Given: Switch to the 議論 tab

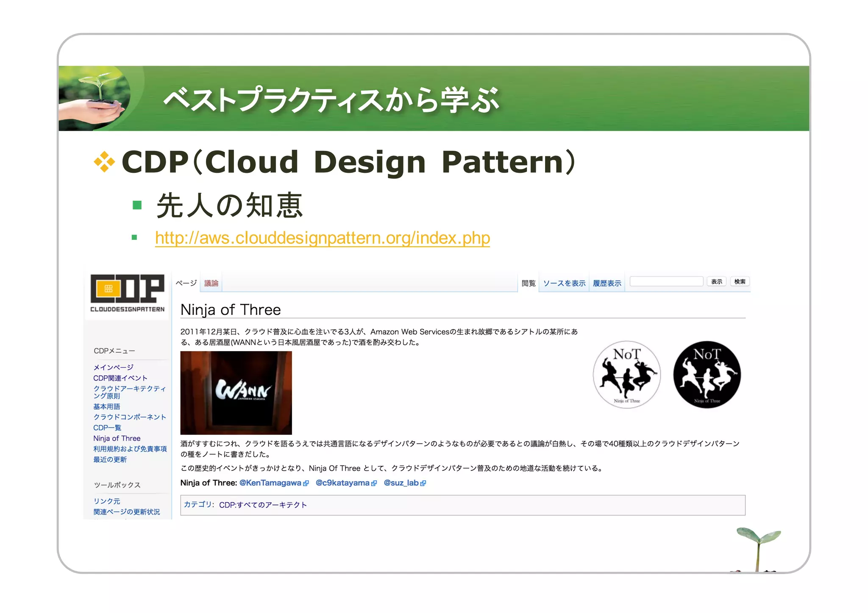Looking at the screenshot, I should 211,283.
